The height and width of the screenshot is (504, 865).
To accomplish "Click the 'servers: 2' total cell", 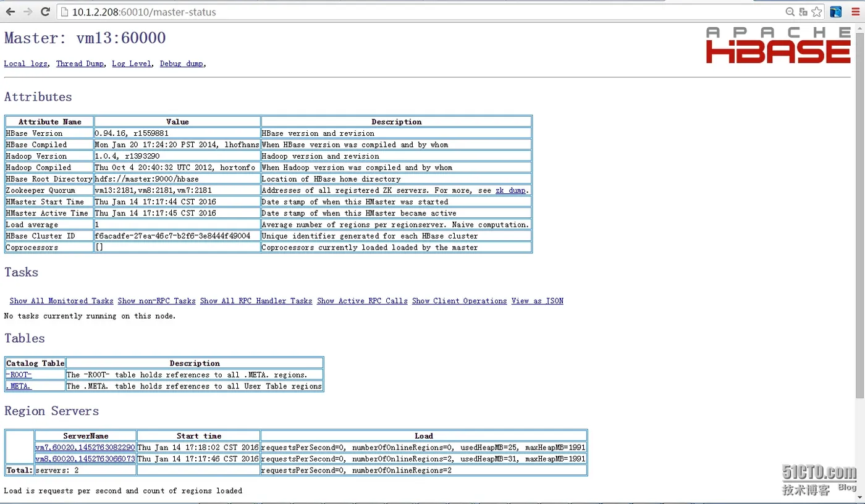I will click(85, 471).
